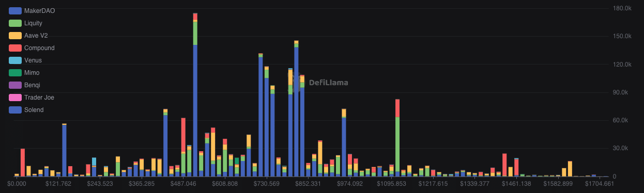Click the x-axis label $608.808

[x=225, y=183]
